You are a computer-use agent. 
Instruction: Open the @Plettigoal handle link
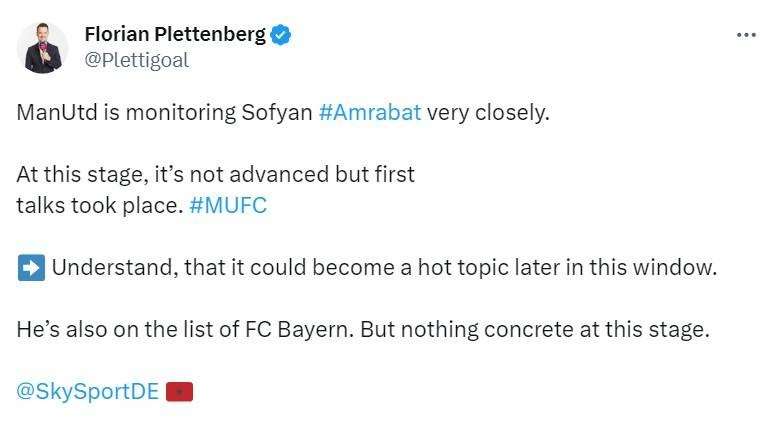coord(136,60)
